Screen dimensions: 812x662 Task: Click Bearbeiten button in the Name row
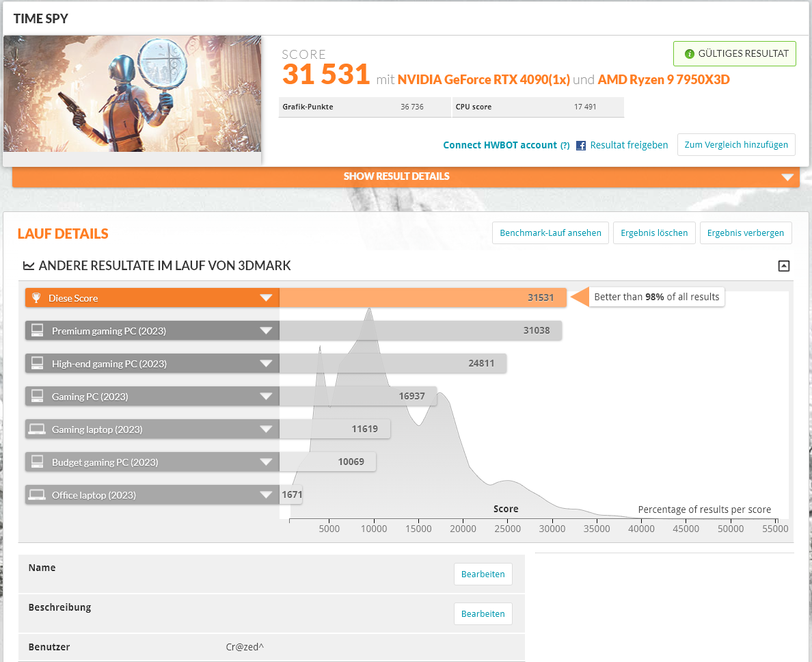(483, 574)
